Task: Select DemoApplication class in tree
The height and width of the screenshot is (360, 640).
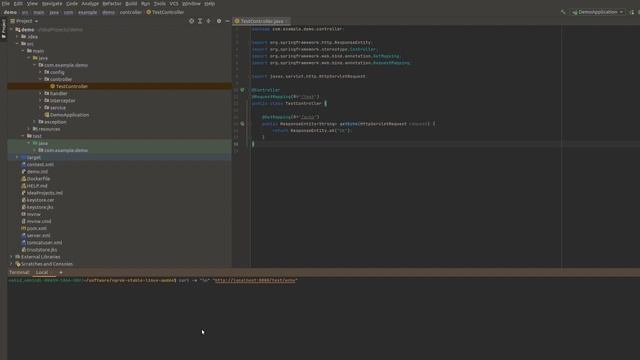Action: tap(67, 115)
